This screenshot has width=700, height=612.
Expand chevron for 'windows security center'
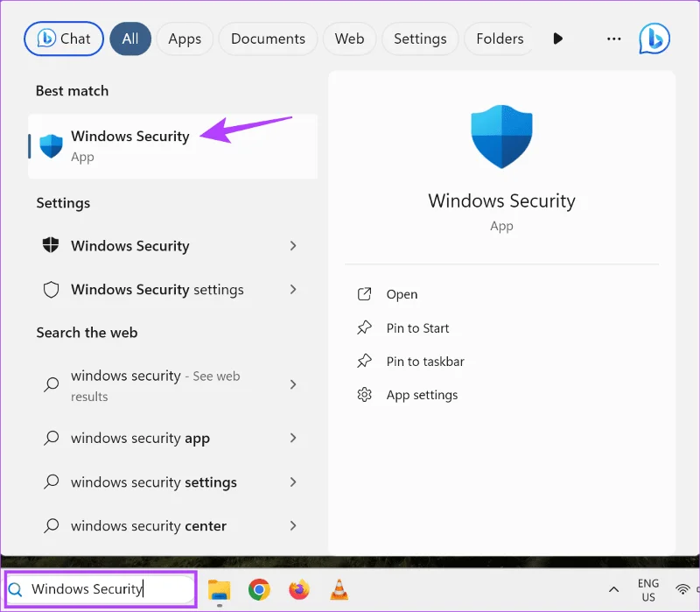(x=293, y=526)
